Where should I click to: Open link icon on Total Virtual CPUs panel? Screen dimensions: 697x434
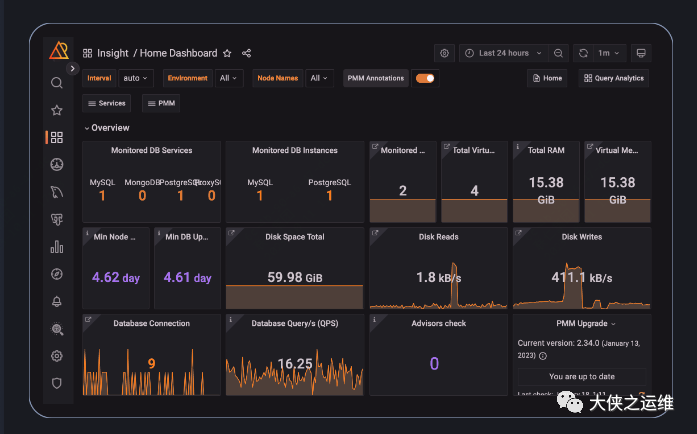pos(446,146)
